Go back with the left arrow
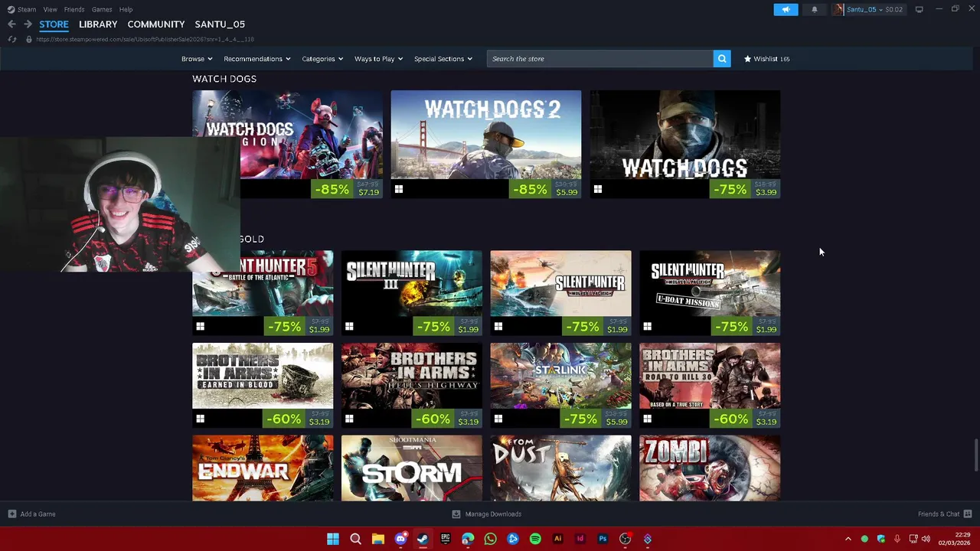This screenshot has width=980, height=551. pyautogui.click(x=11, y=24)
